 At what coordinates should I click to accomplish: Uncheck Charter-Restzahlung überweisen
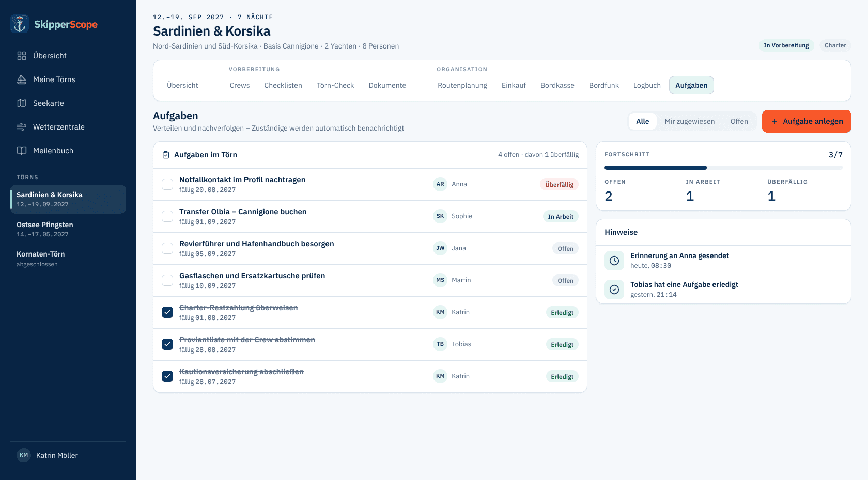coord(167,312)
